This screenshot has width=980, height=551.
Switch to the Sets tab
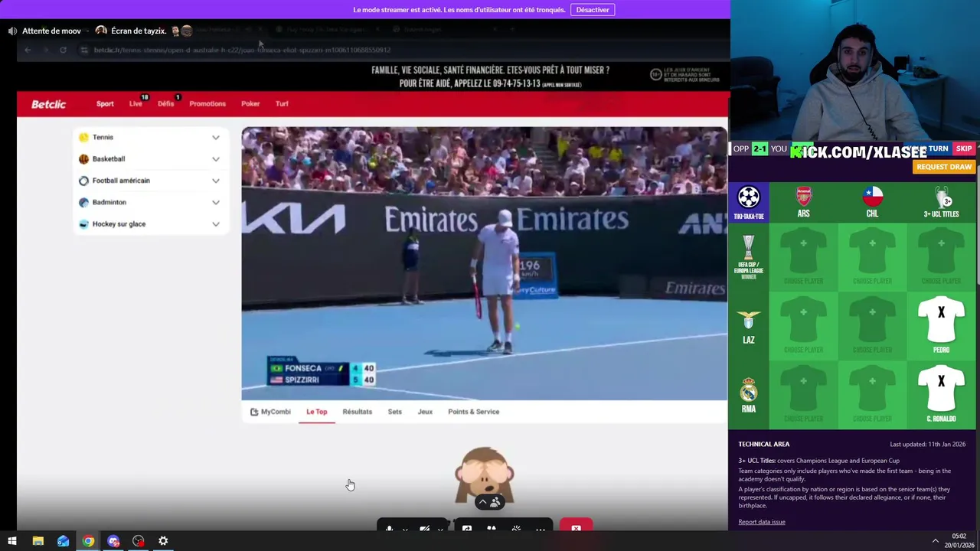tap(395, 412)
